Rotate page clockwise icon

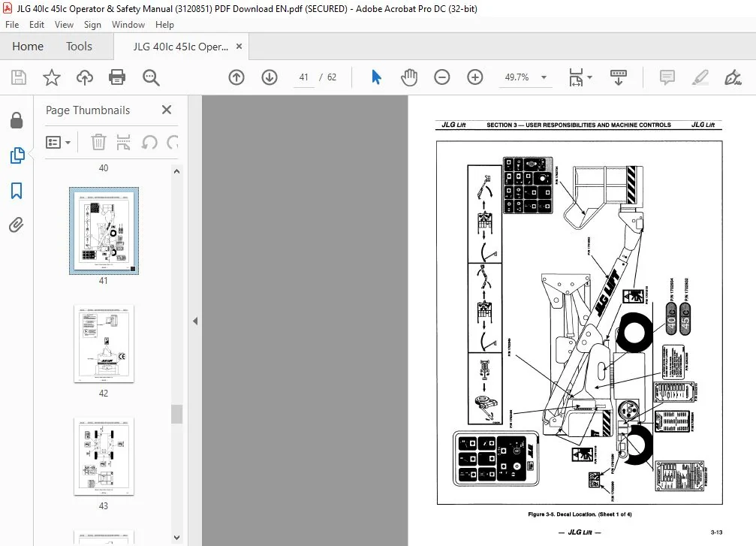click(x=173, y=142)
